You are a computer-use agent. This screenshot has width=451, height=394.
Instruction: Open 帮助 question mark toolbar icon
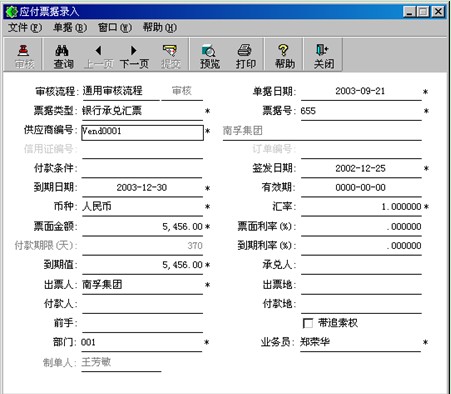tap(283, 51)
